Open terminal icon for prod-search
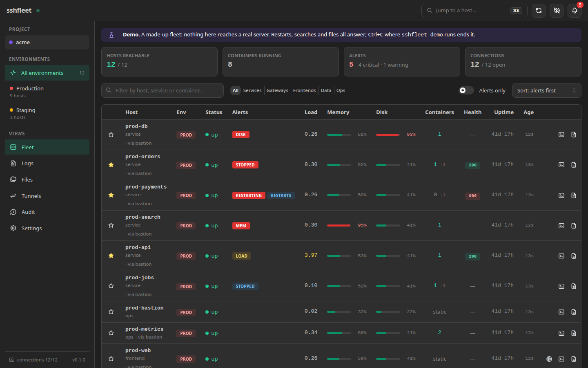 pos(561,226)
